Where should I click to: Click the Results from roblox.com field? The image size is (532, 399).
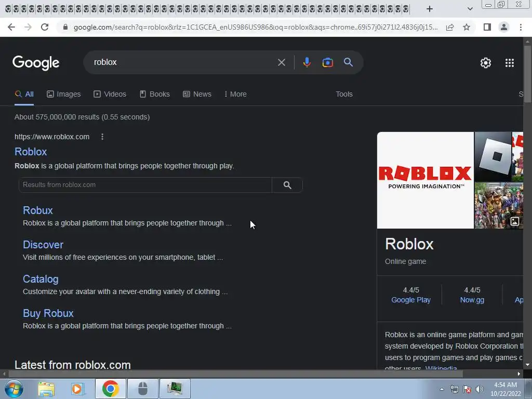pos(145,185)
